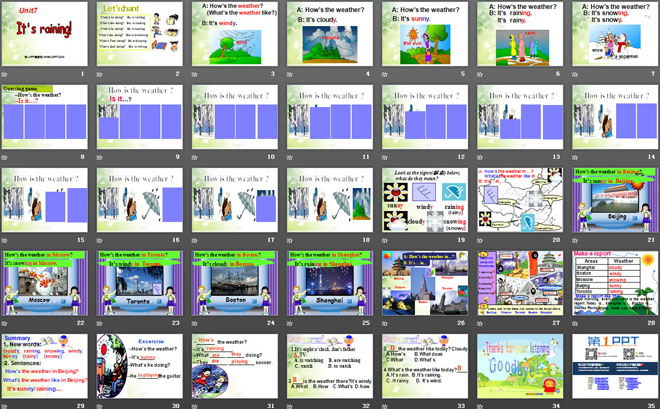Select the snowman slide about snowing

tap(612, 36)
